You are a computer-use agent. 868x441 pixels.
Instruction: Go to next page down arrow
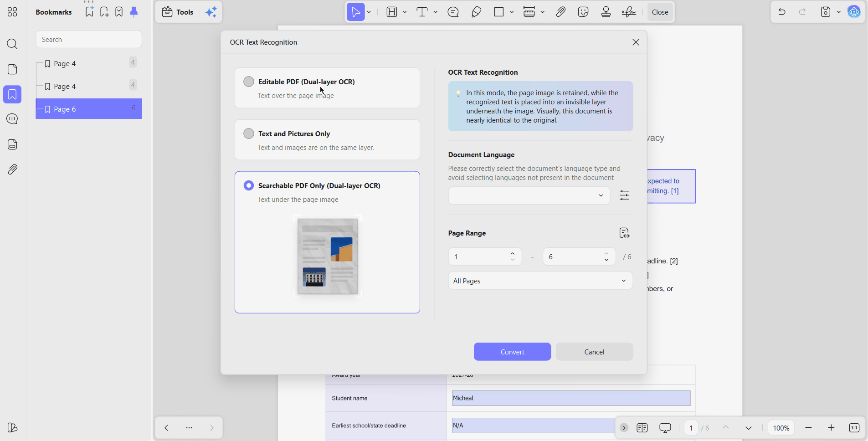click(x=749, y=428)
